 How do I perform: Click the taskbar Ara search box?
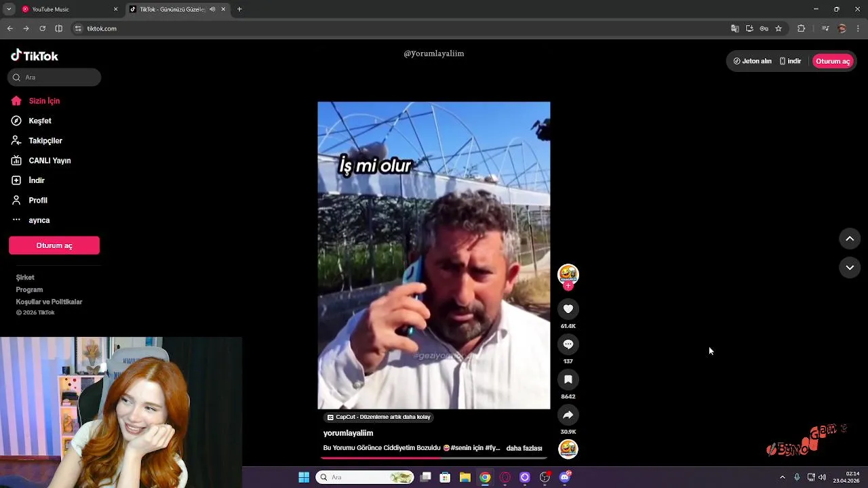(365, 477)
